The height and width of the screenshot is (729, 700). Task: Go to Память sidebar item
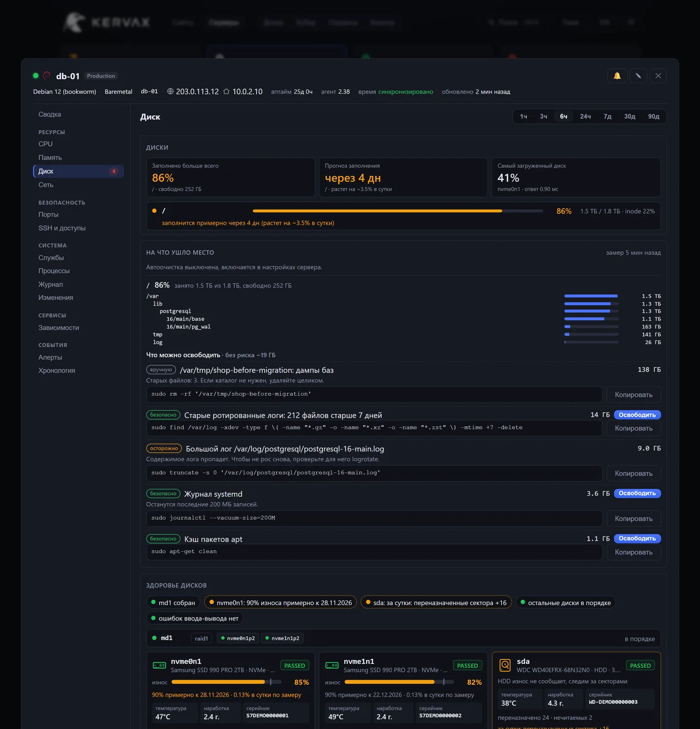79,158
